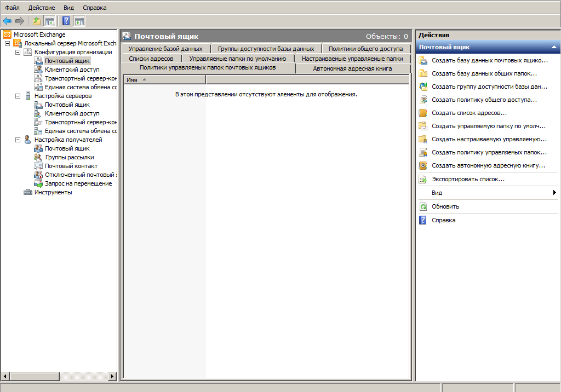Open the Справка menu in menu bar
Viewport: 561px width, 392px height.
(94, 8)
